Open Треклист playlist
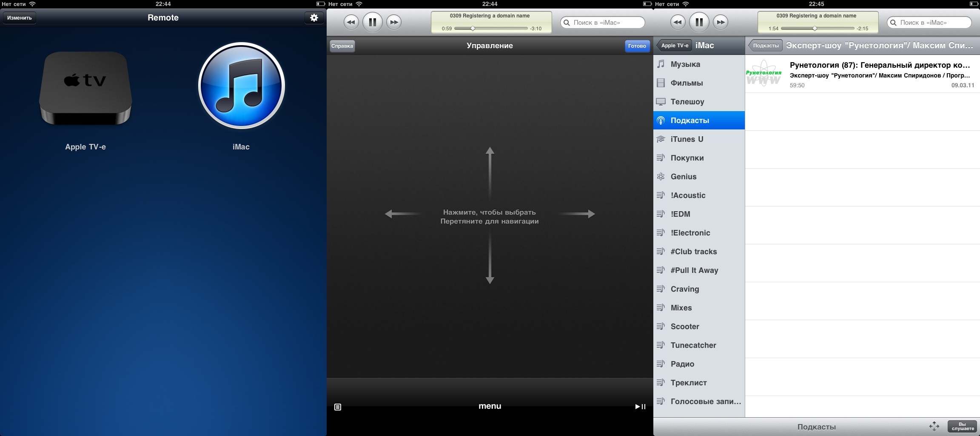980x436 pixels. click(699, 383)
